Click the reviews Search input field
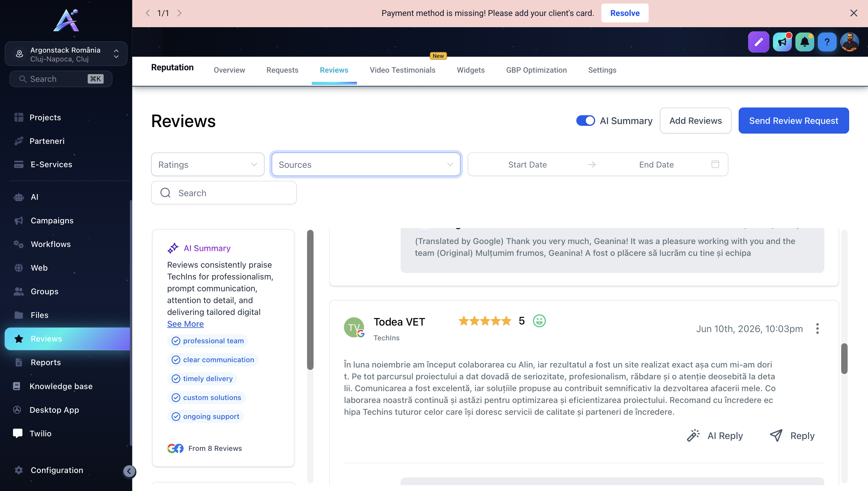The image size is (868, 491). [x=224, y=193]
